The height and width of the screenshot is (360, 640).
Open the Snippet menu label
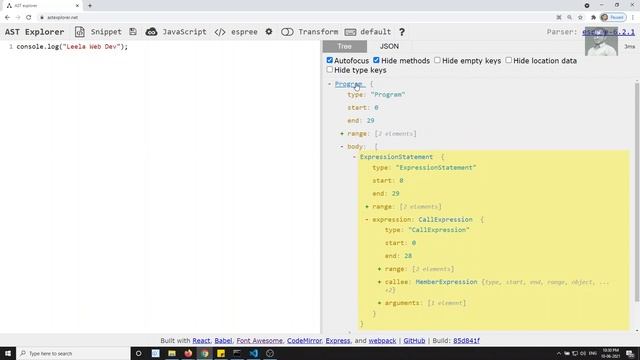[x=106, y=32]
